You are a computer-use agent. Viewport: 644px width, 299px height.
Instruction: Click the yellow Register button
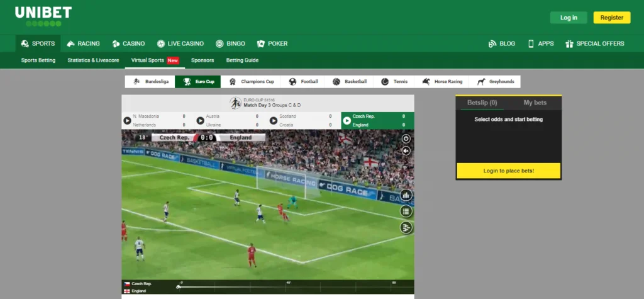coord(611,18)
